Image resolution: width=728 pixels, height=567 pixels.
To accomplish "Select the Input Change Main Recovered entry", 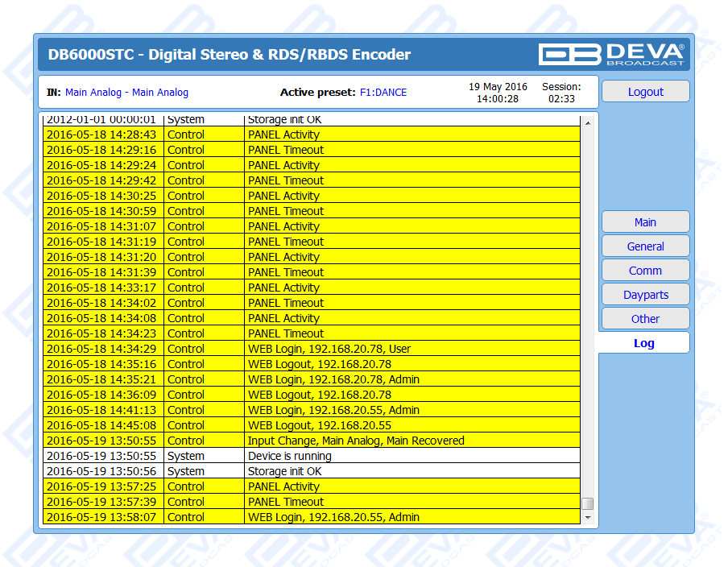I will 356,441.
